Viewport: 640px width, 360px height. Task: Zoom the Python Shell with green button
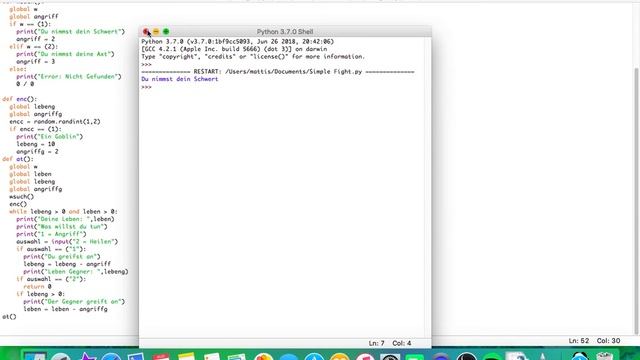coord(166,31)
